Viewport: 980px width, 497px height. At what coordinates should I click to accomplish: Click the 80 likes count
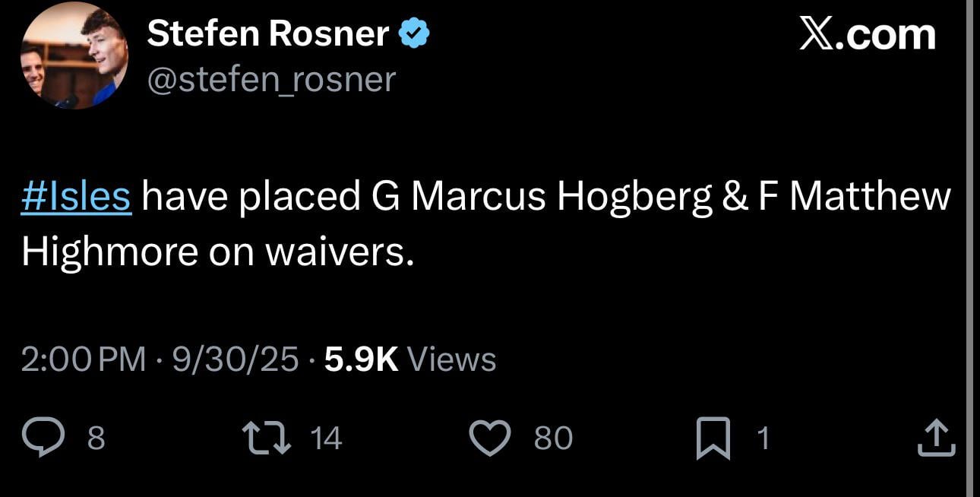pos(554,437)
